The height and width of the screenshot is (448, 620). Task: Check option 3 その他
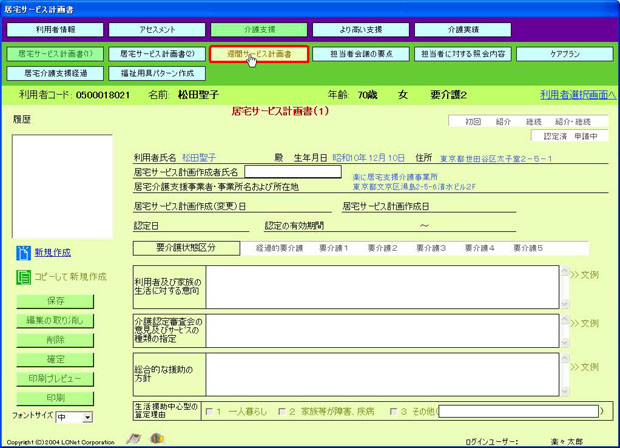tap(393, 412)
